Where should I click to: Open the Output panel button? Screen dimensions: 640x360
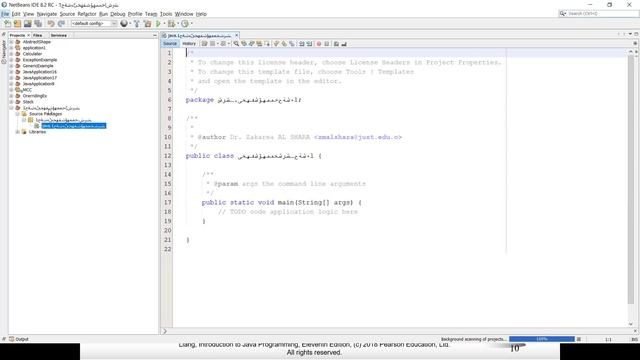[19, 339]
